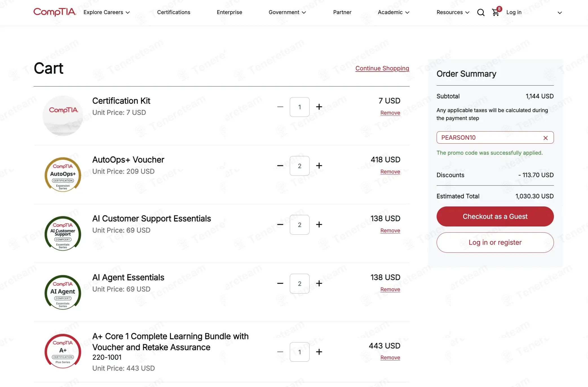The width and height of the screenshot is (588, 387).
Task: Decrease AutoOps+ Voucher quantity with minus
Action: (280, 166)
